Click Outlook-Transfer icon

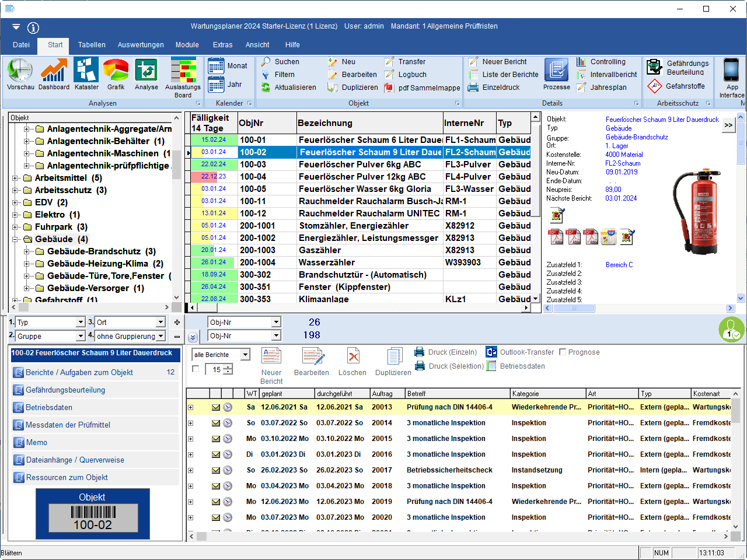point(491,352)
